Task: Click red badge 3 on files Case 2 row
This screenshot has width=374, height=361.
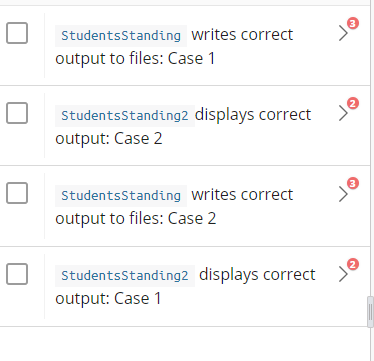Action: [353, 183]
